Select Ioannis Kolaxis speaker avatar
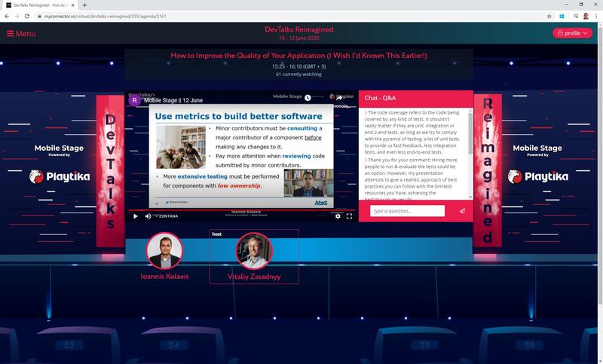 (x=164, y=251)
